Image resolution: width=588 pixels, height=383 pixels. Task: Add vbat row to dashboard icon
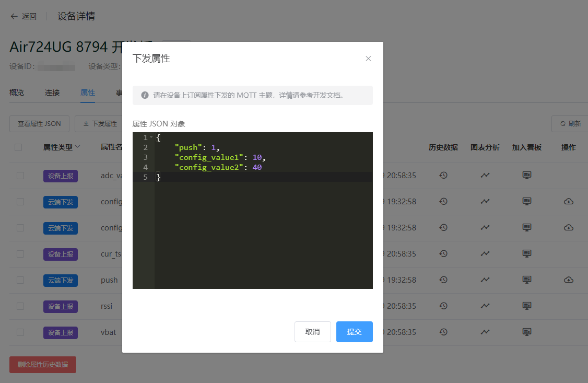pyautogui.click(x=527, y=332)
